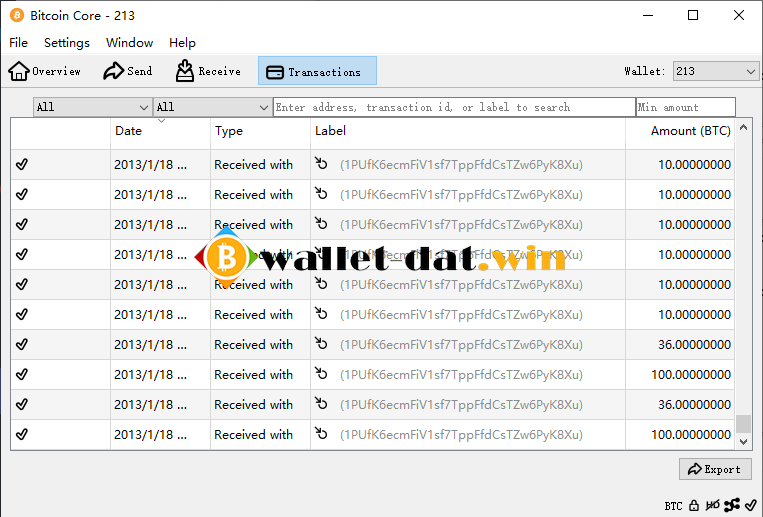Click the Export button

(715, 469)
